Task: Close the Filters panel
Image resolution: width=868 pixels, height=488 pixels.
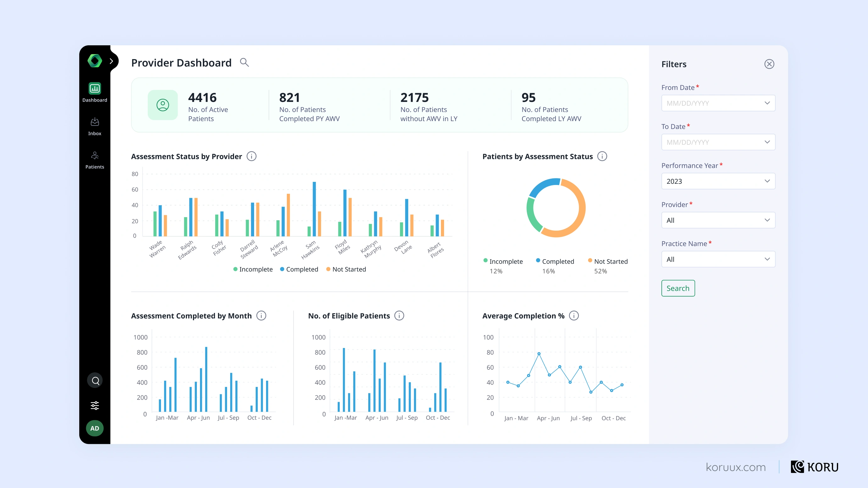Action: coord(769,64)
